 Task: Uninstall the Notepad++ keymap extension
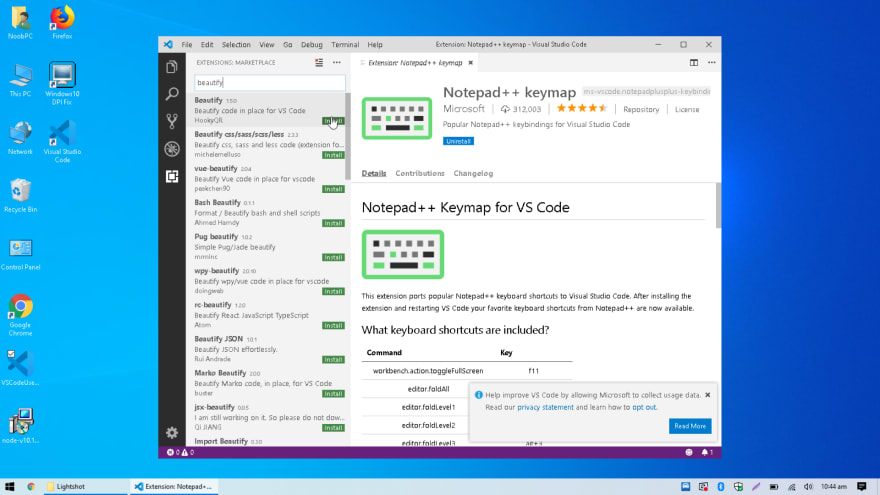pos(458,141)
